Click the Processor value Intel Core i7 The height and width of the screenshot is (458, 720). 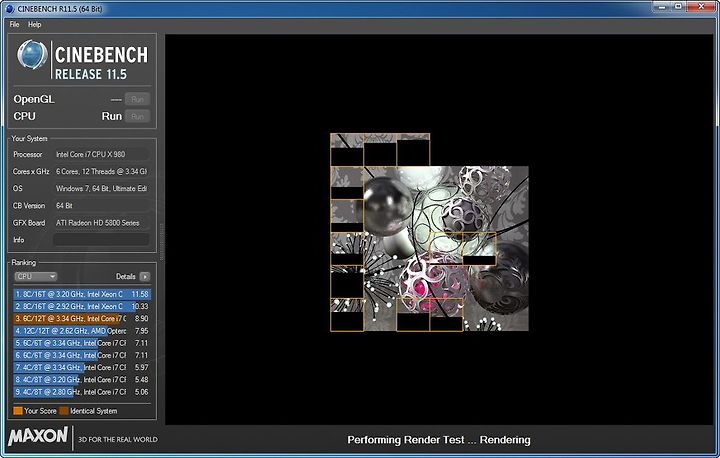point(101,154)
